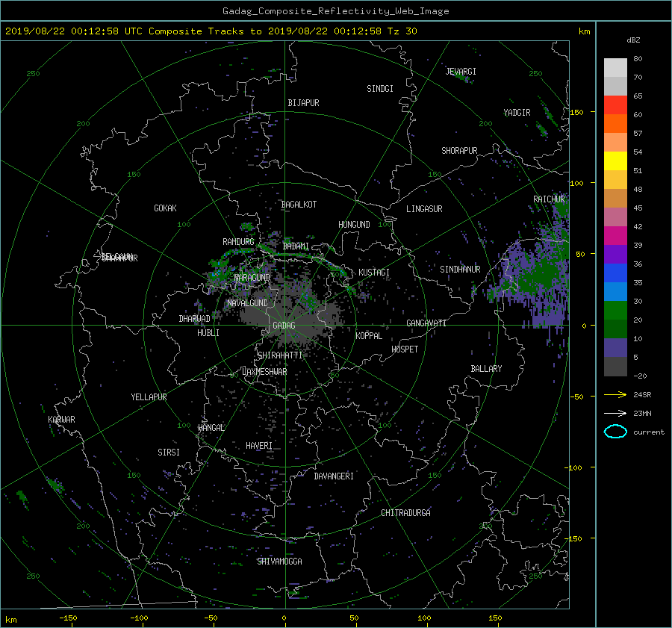The image size is (672, 628).
Task: Click the YADGIR city label
Action: pyautogui.click(x=517, y=113)
